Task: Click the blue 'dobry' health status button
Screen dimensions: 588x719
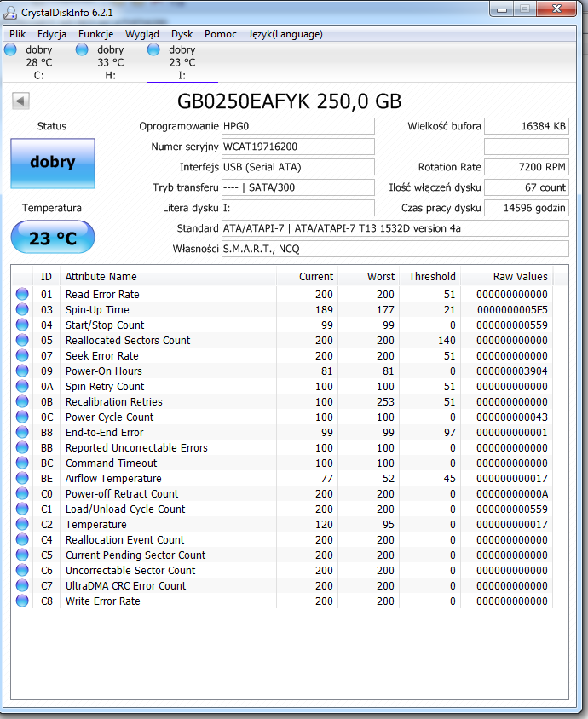Action: 53,164
